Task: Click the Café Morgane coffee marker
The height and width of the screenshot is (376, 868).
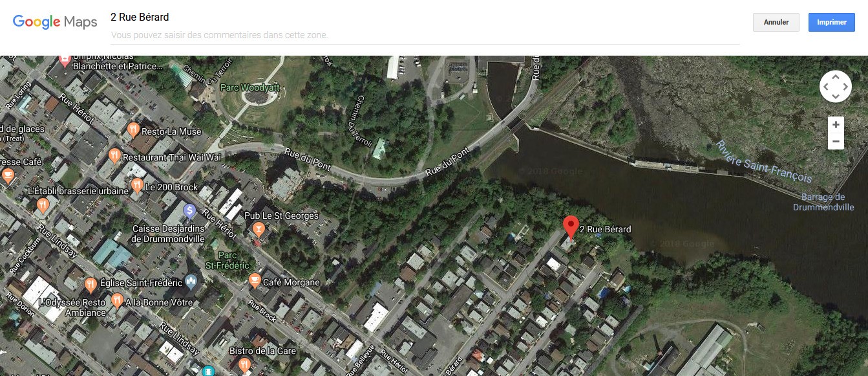Action: [x=255, y=281]
